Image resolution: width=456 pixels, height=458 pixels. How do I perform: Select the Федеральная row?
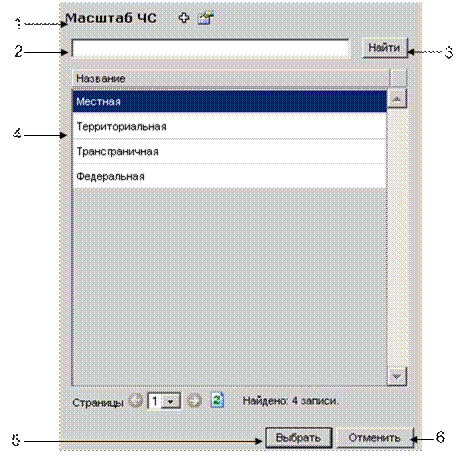pos(229,176)
